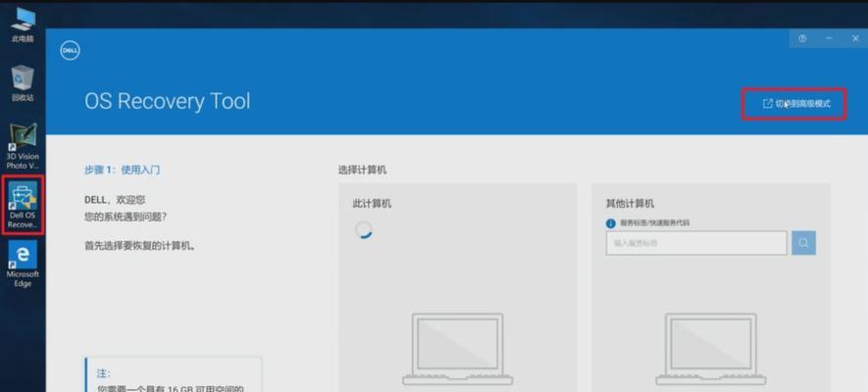Screen dimensions: 868x392
Task: Click the '首先选择要恢复的计算机。' text
Action: (140, 245)
